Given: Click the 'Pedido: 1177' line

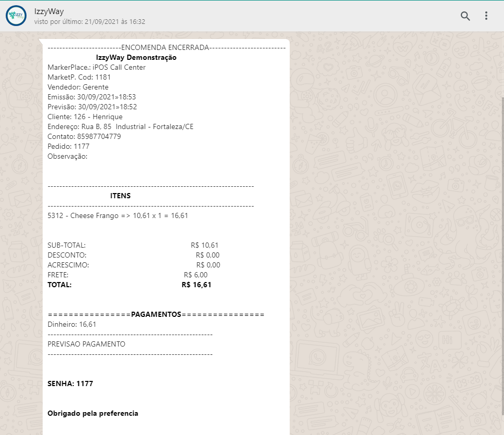Looking at the screenshot, I should 69,147.
